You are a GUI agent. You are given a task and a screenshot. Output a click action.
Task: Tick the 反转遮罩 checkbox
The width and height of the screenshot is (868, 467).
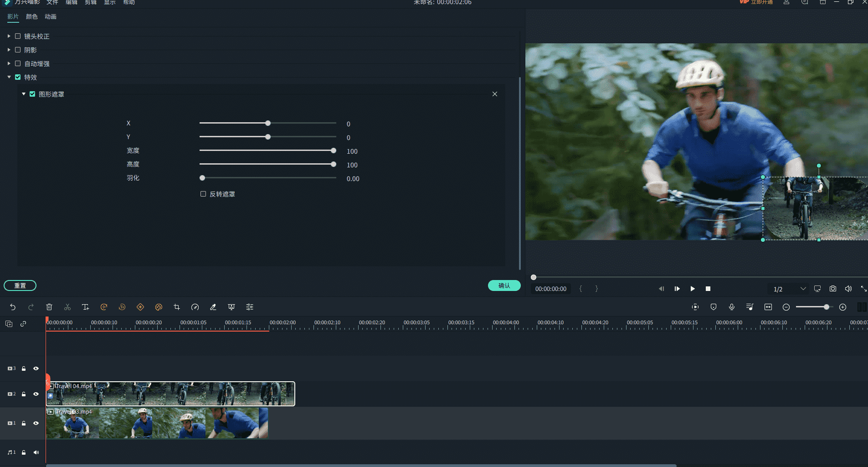pyautogui.click(x=203, y=194)
